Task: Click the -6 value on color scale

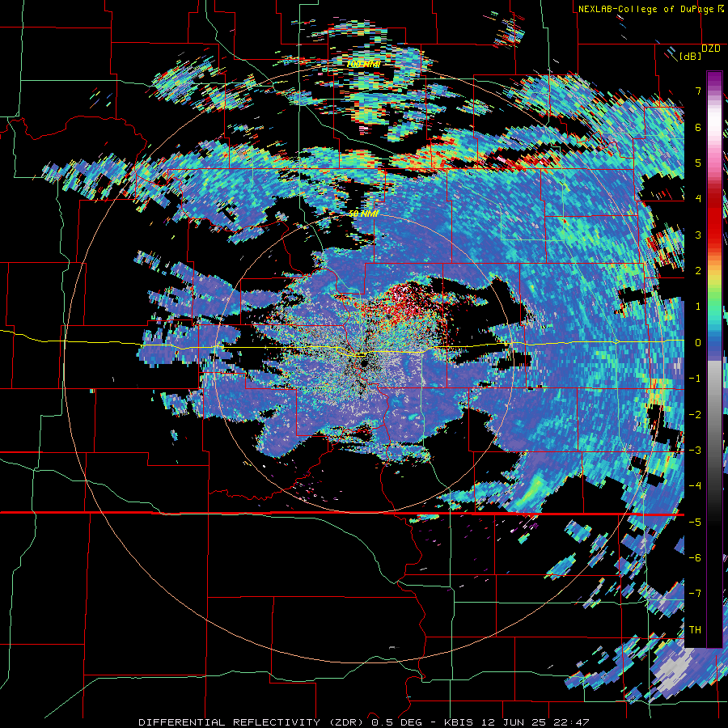Action: pyautogui.click(x=695, y=557)
